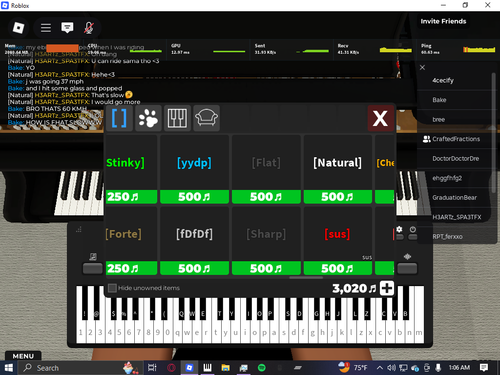Open the Windows Start button
The width and height of the screenshot is (500, 375).
point(9,368)
